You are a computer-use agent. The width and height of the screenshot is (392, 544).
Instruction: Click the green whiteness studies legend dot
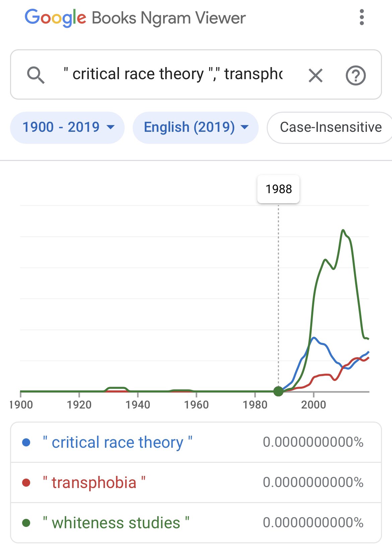pos(26,523)
